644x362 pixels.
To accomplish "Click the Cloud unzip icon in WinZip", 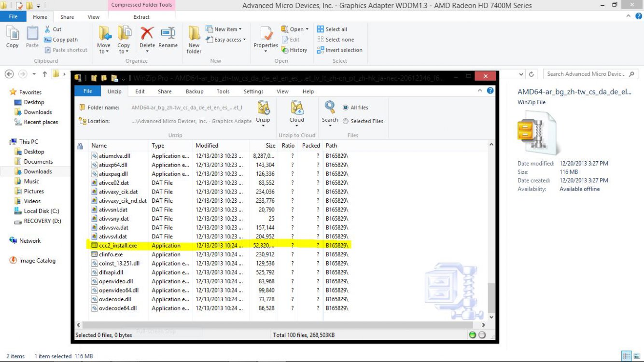I will [x=297, y=109].
